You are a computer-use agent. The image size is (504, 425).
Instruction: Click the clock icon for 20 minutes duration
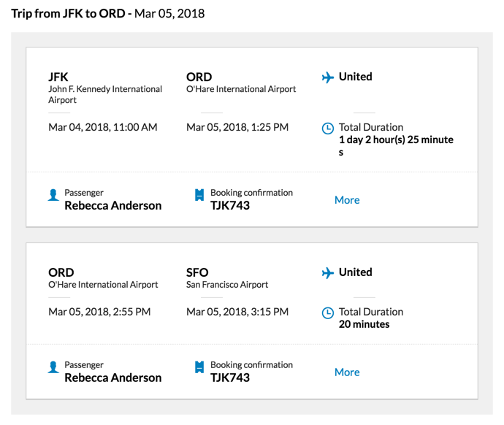328,313
